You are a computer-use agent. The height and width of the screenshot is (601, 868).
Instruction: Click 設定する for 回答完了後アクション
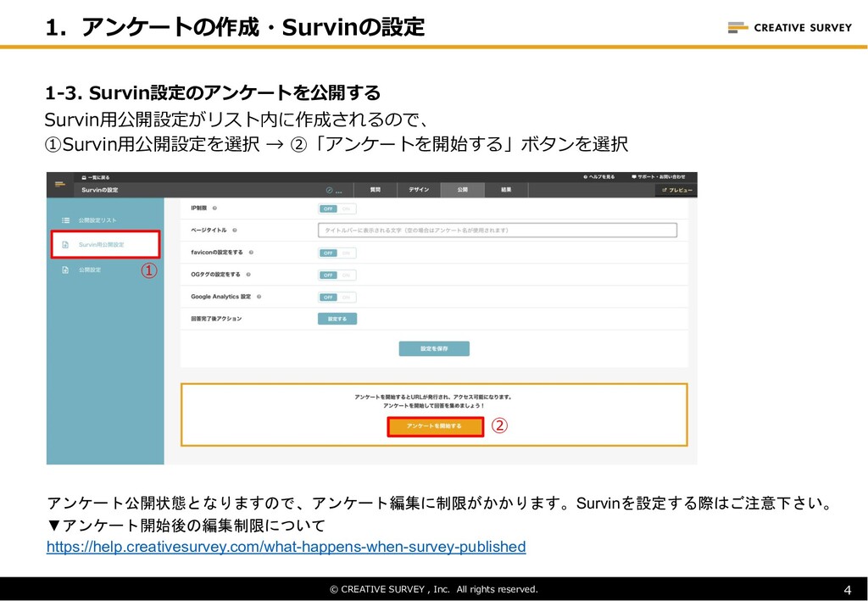337,319
